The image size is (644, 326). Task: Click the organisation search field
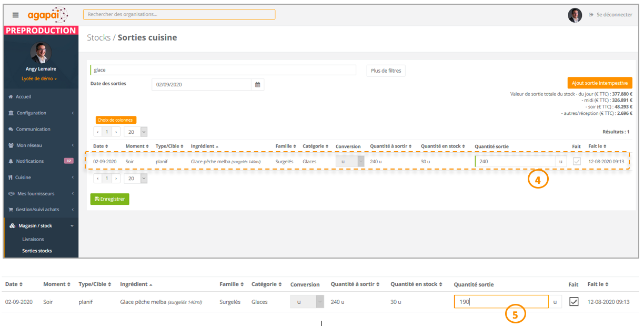point(179,14)
